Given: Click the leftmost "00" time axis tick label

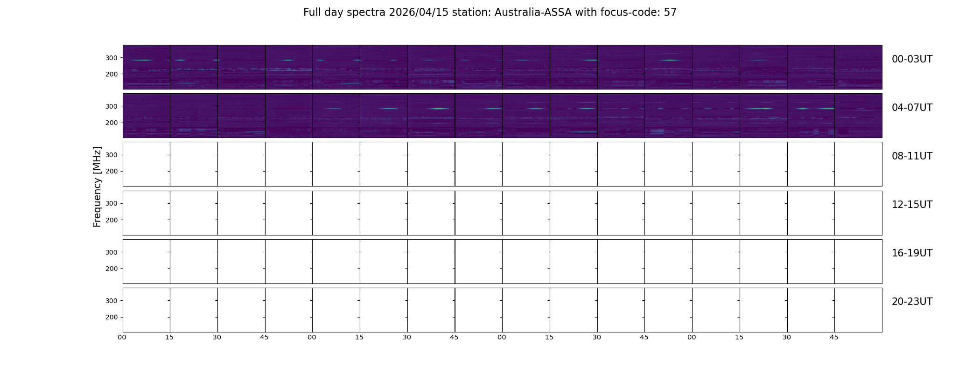Looking at the screenshot, I should (122, 337).
